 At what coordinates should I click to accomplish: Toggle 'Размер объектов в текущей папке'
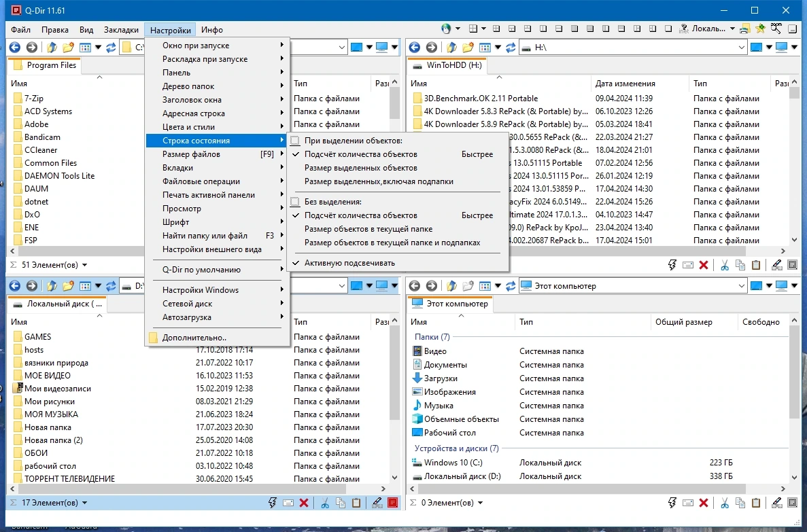pyautogui.click(x=368, y=229)
